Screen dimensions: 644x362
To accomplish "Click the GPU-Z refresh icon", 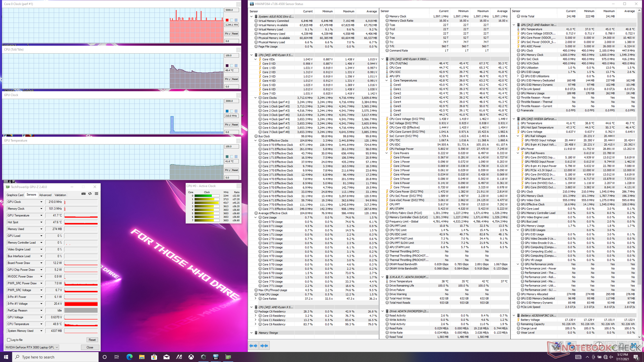I will [90, 194].
